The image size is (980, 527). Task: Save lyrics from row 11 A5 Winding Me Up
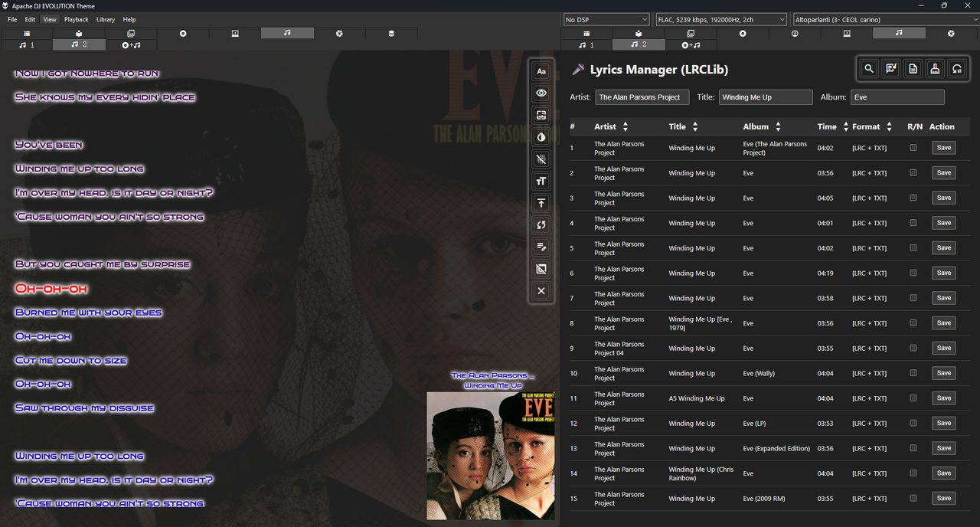944,398
